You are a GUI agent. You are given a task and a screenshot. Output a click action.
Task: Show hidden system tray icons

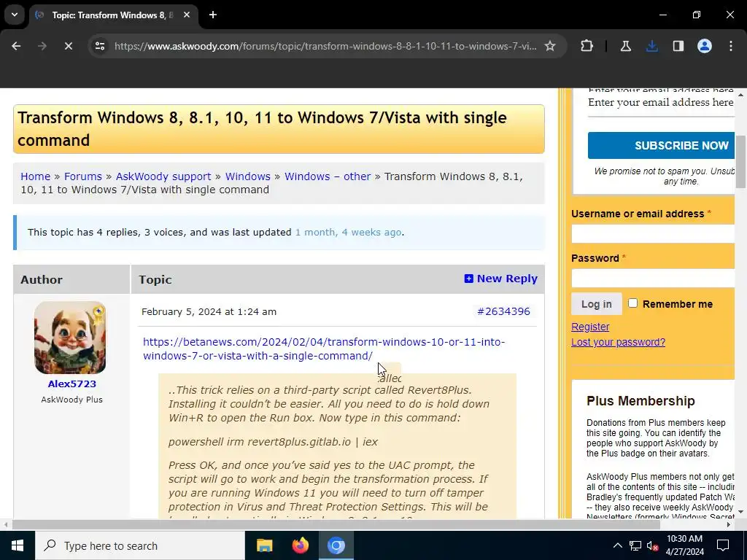click(617, 545)
